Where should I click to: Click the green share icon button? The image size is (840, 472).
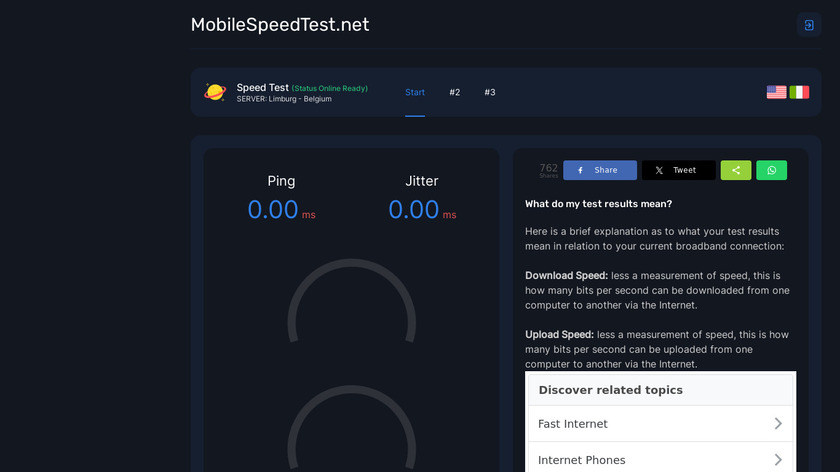point(736,170)
